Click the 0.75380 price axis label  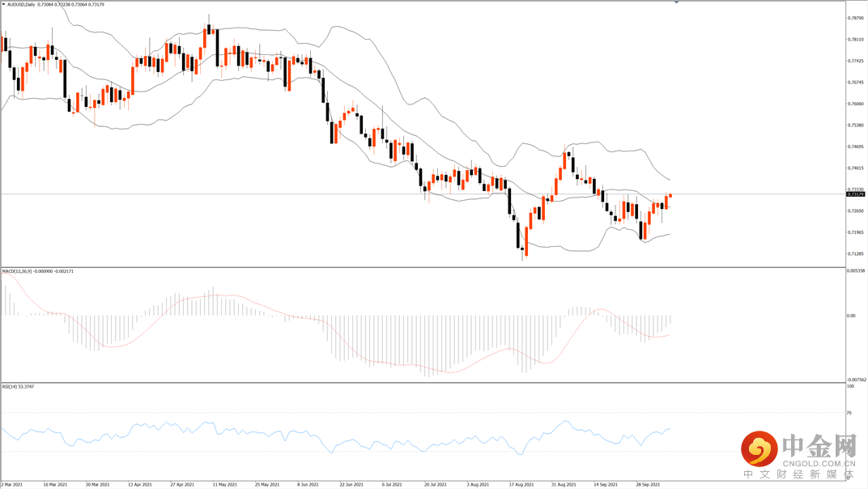856,125
